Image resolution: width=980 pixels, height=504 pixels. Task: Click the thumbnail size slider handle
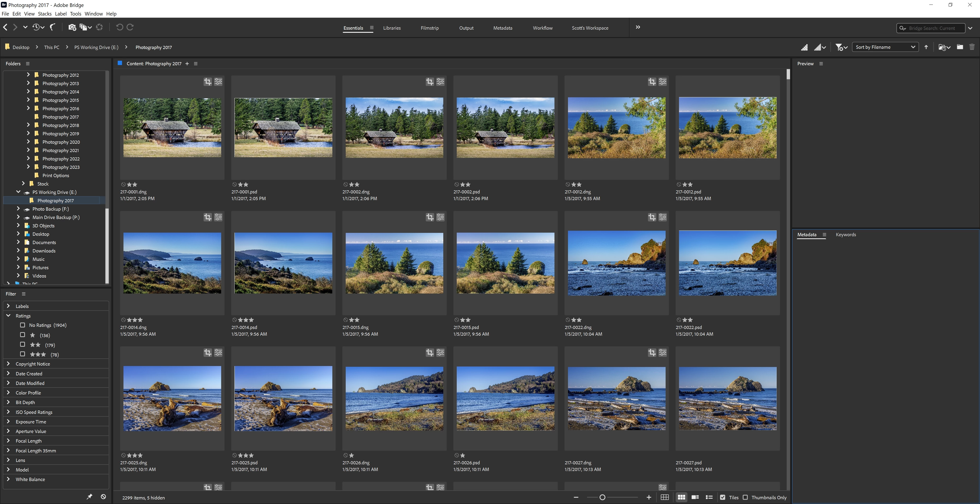tap(602, 497)
